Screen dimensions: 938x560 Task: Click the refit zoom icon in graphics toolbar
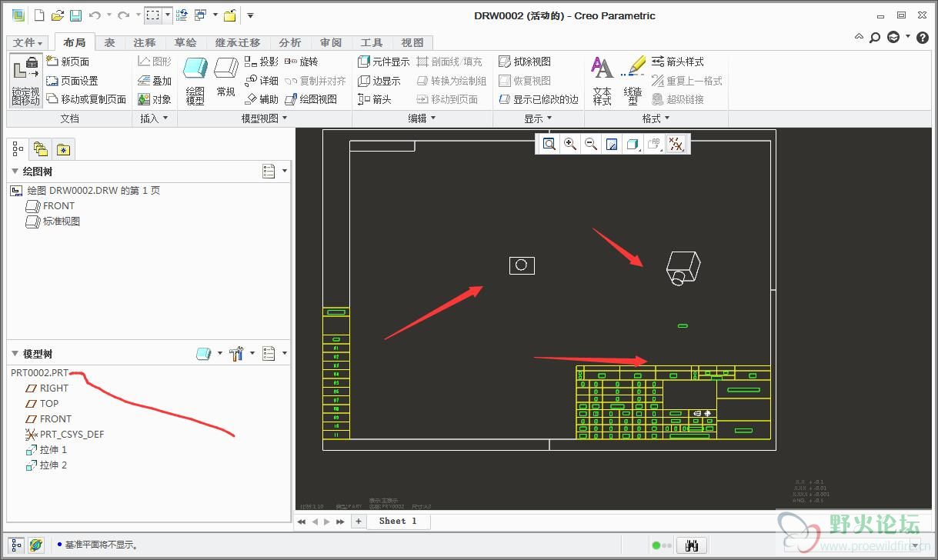click(x=549, y=144)
